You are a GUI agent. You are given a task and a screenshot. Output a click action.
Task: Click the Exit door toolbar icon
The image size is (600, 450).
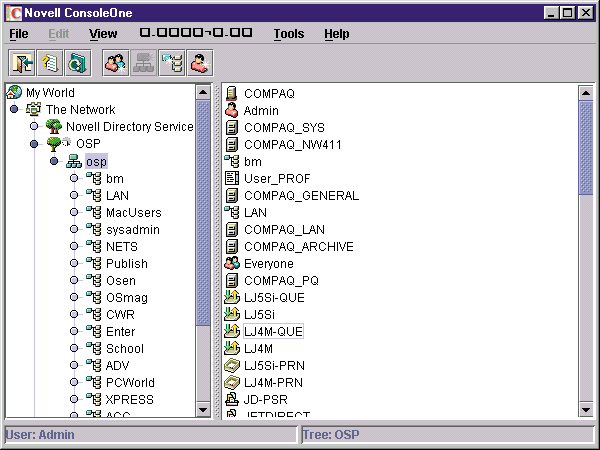click(x=22, y=63)
